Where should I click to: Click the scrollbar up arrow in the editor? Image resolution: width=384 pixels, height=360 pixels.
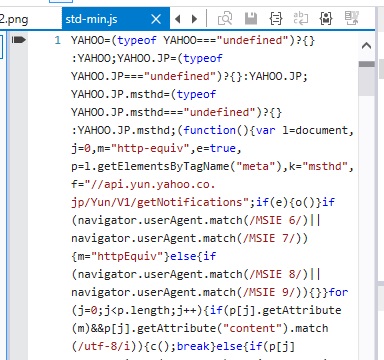[367, 46]
